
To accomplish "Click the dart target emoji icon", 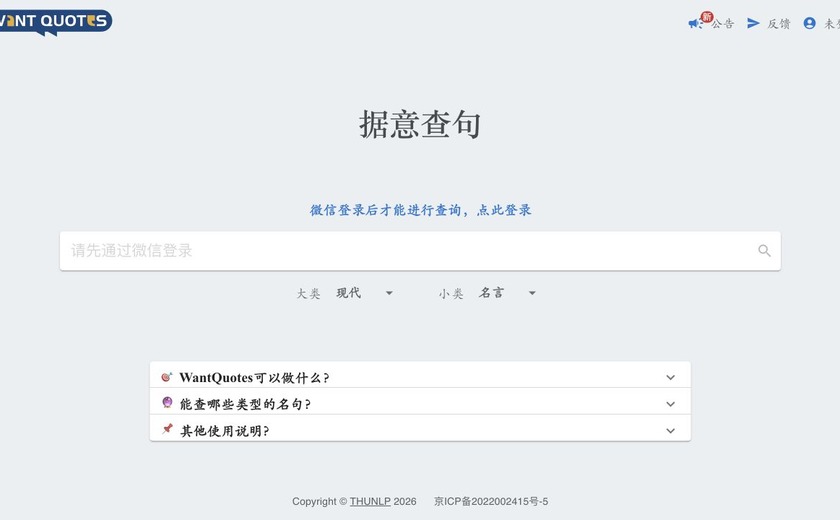I will [x=167, y=377].
